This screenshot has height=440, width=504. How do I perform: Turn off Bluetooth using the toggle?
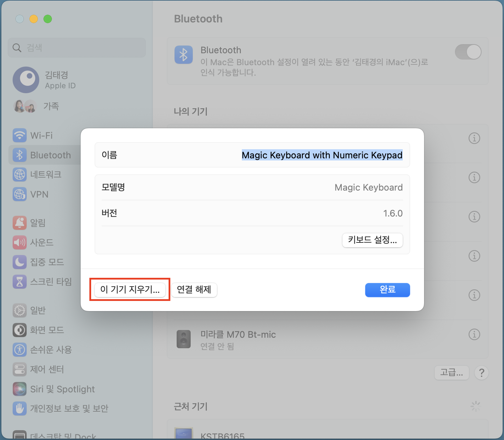coord(468,52)
